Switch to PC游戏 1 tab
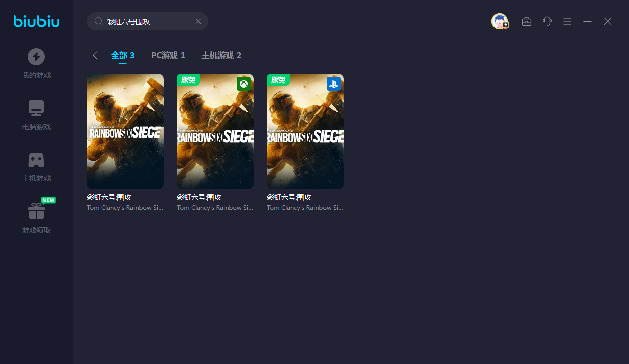Viewport: 629px width, 364px height. [168, 55]
